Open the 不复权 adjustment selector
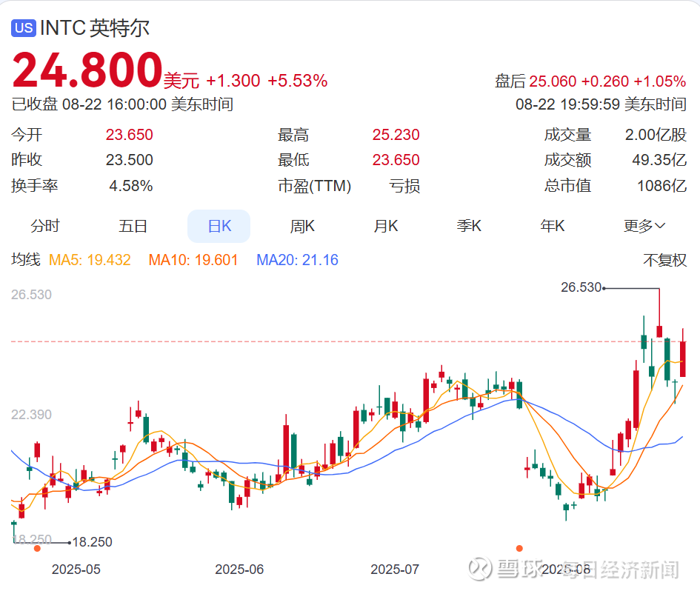This screenshot has height=591, width=700. 664,260
